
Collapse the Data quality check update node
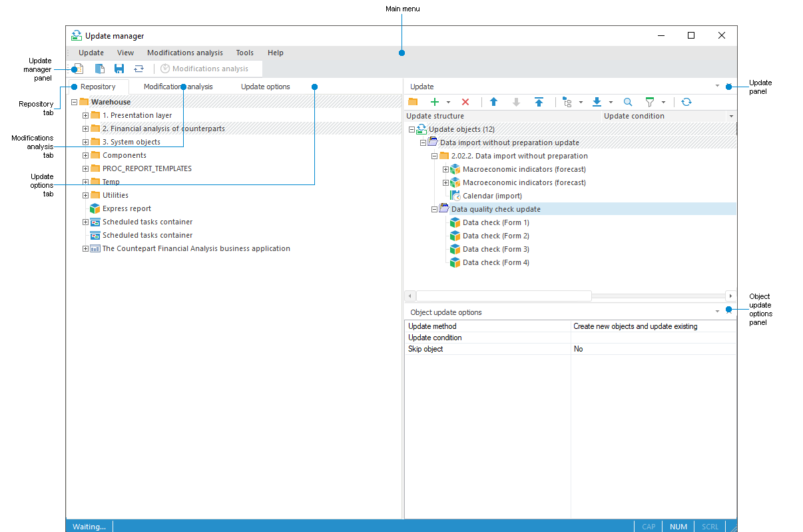pyautogui.click(x=435, y=209)
